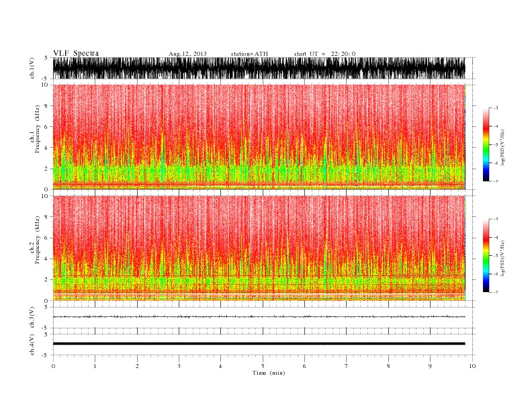
Task: Click time axis tick label "5"
Action: pos(263,366)
